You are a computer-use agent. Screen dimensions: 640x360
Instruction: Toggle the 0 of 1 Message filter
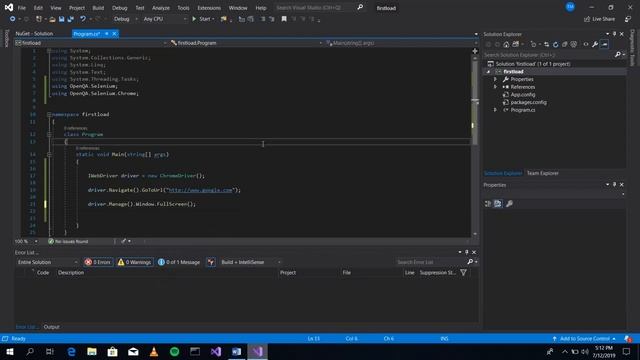[x=179, y=262]
